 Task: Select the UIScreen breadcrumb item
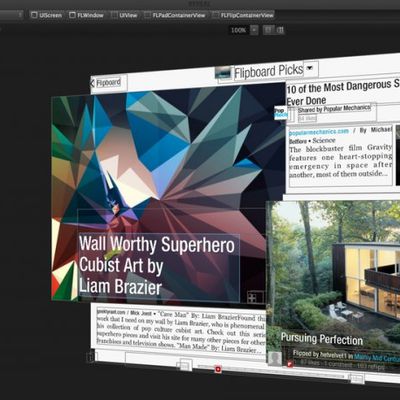click(x=46, y=15)
